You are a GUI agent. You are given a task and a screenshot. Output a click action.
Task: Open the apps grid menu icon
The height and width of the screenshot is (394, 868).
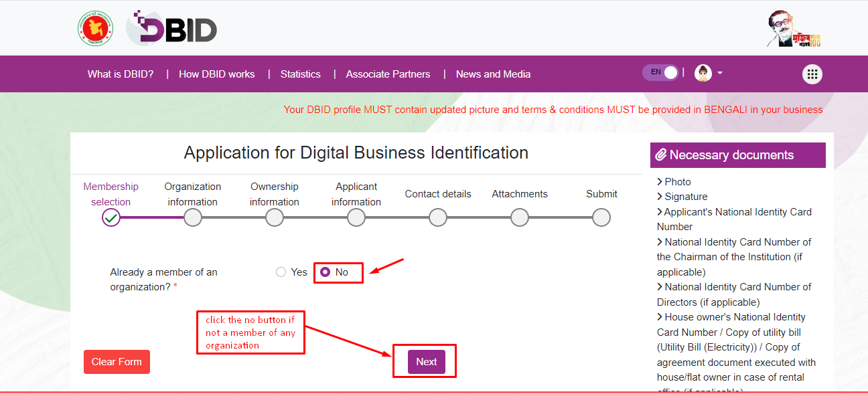[812, 74]
